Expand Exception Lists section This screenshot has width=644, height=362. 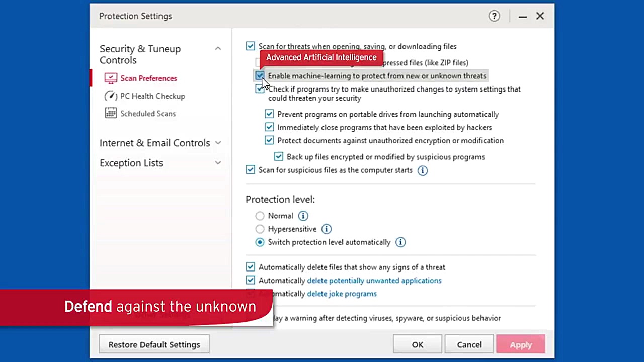[x=218, y=163]
